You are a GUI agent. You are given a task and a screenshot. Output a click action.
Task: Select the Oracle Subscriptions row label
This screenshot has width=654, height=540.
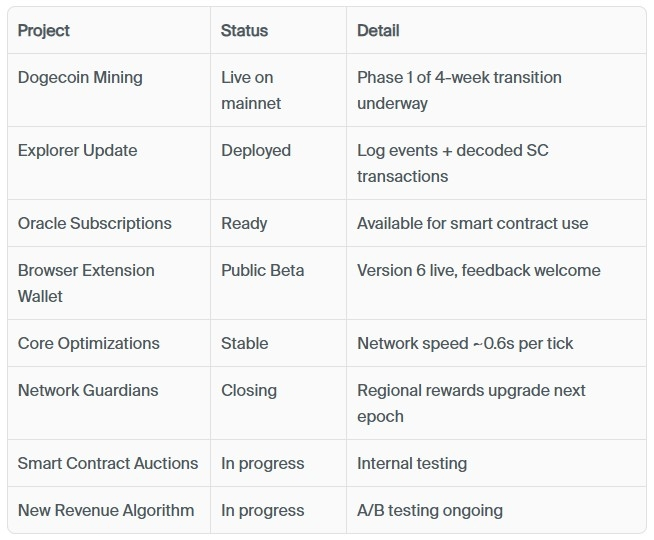pyautogui.click(x=94, y=223)
